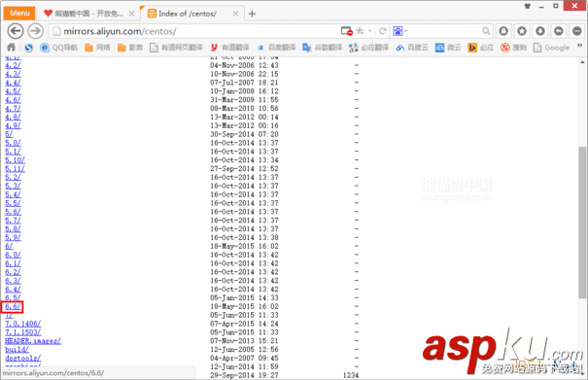Open the three-dots more toolbar button

pyautogui.click(x=576, y=31)
